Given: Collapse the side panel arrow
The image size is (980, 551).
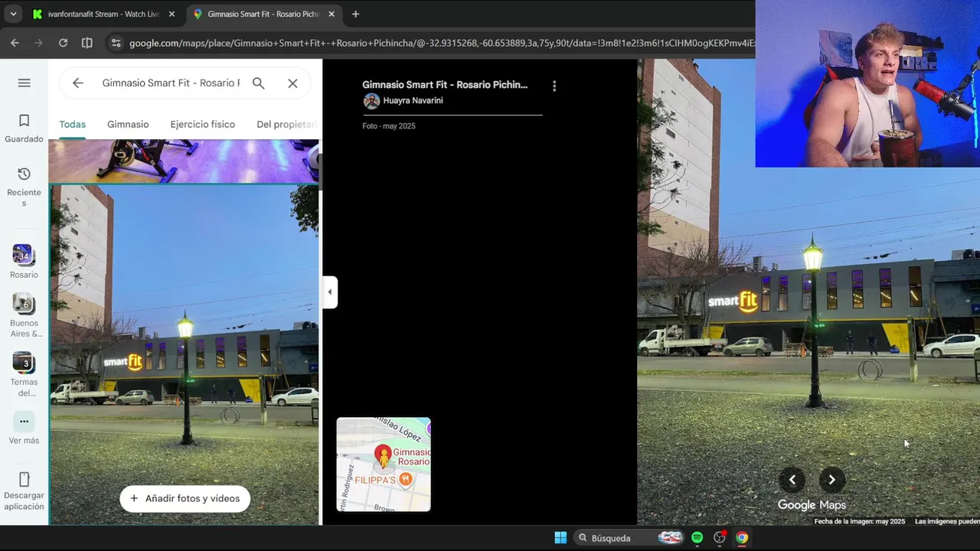Looking at the screenshot, I should point(330,292).
